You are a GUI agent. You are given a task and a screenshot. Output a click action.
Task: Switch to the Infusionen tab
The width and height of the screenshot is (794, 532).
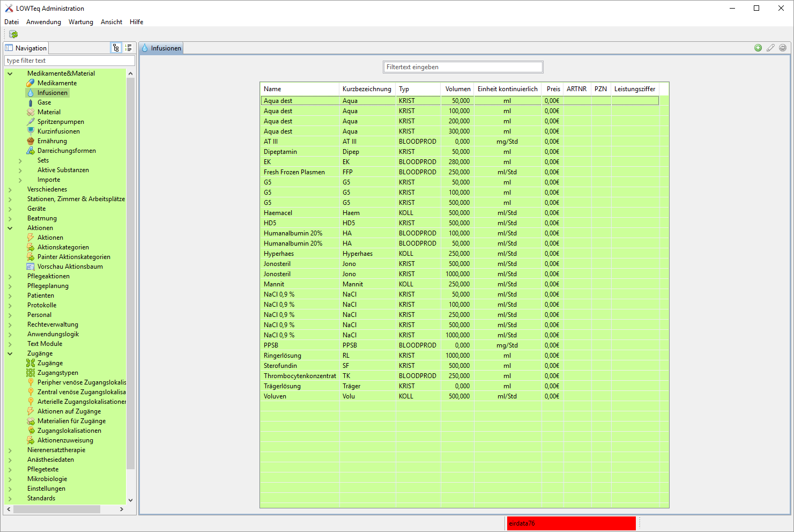click(x=162, y=48)
